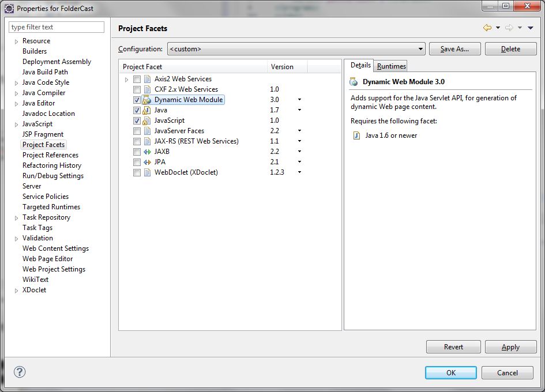Click the Java 1.6 or newer requirement icon
The height and width of the screenshot is (392, 545).
coord(356,135)
